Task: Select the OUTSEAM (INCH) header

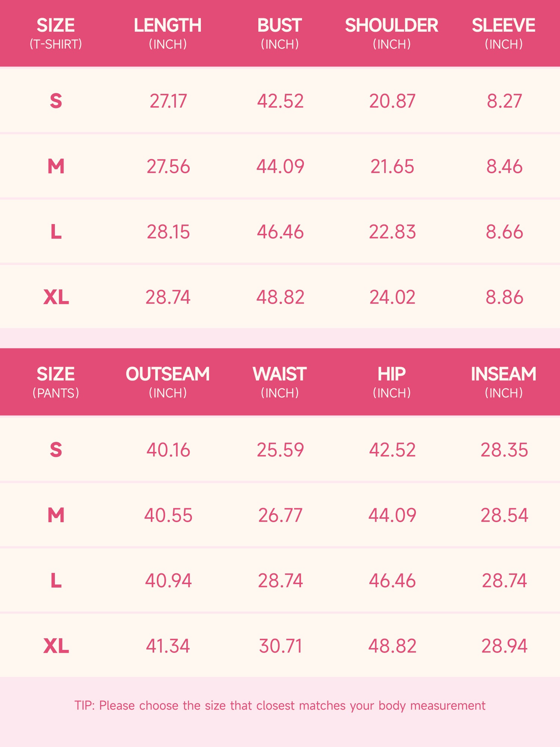Action: [168, 382]
